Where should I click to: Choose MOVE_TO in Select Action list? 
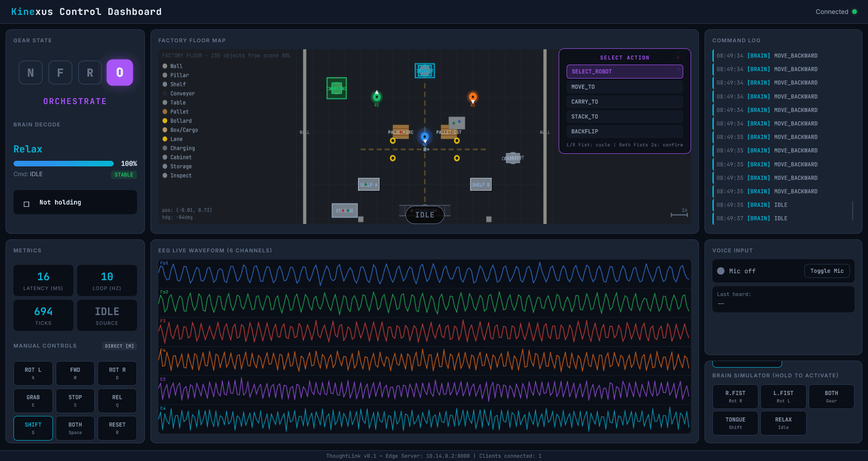(625, 87)
